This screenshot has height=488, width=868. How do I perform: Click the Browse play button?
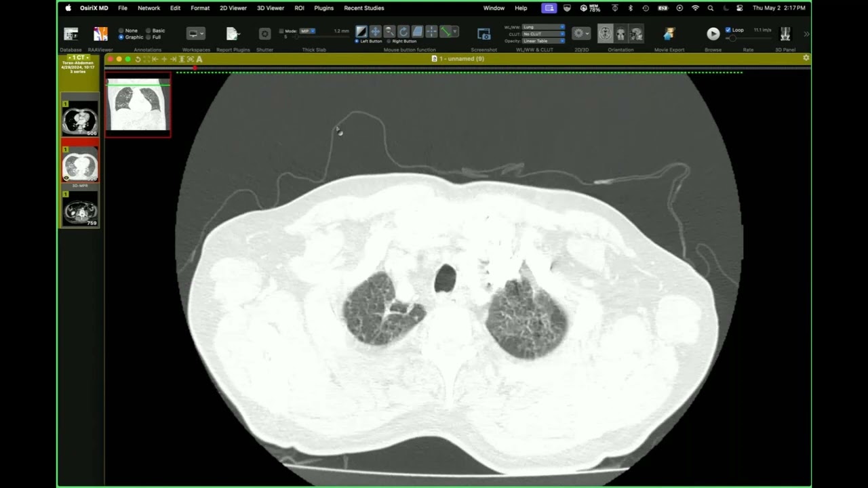[x=713, y=34]
